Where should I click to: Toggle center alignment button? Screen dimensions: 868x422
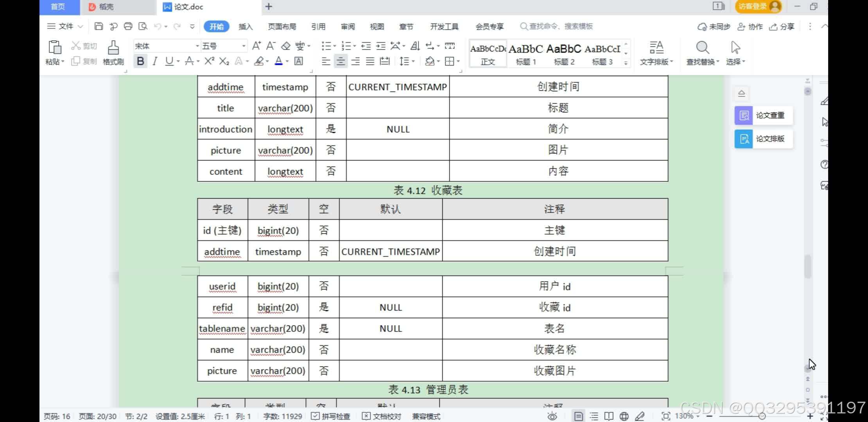pyautogui.click(x=341, y=61)
